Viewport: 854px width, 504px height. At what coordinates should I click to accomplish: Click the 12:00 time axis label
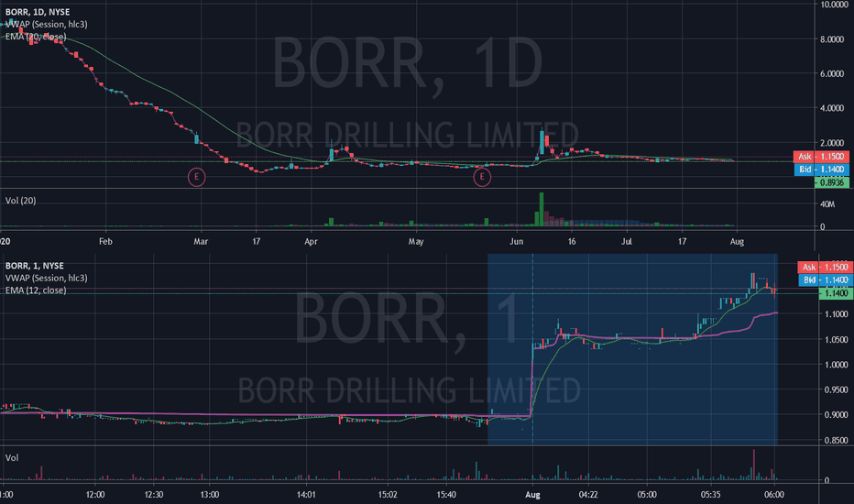[95, 495]
